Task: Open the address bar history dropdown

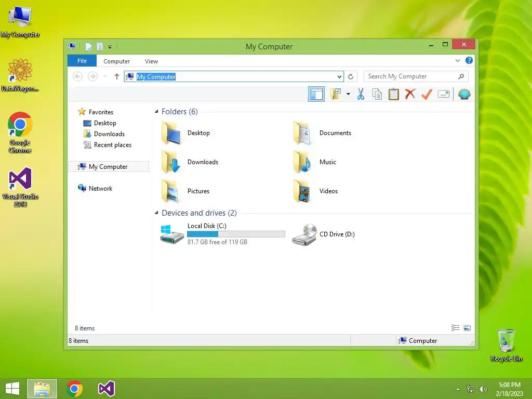Action: point(339,77)
